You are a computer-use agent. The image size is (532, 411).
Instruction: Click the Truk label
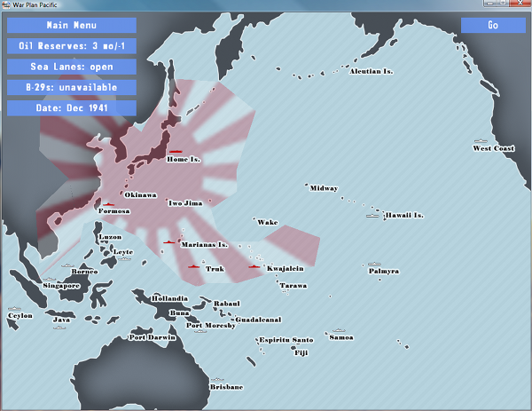click(215, 269)
